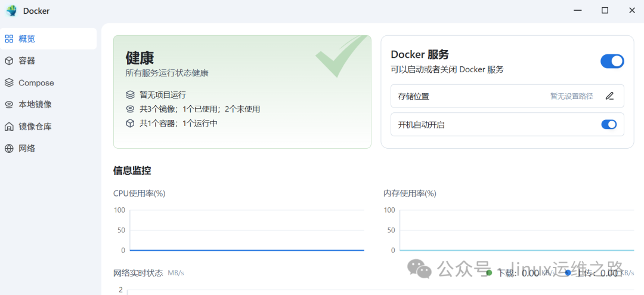Screen dimensions: 644x295
Task: Click the 存储位置 label
Action: 414,96
